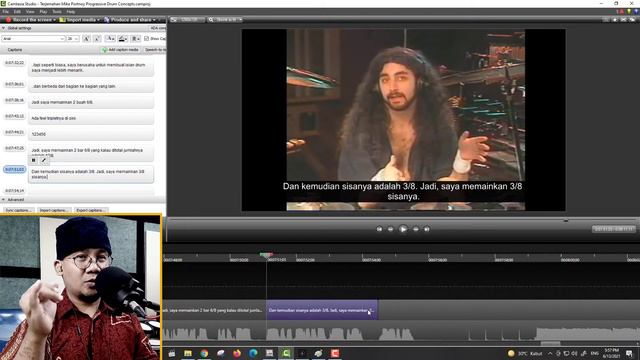640x360 pixels.
Task: Open caption alignment options icon
Action: click(x=136, y=39)
